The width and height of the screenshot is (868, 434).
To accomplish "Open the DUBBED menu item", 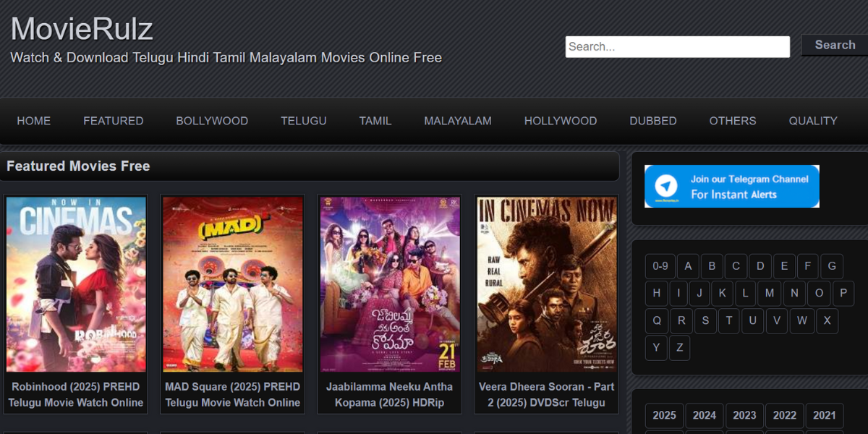I will 653,121.
